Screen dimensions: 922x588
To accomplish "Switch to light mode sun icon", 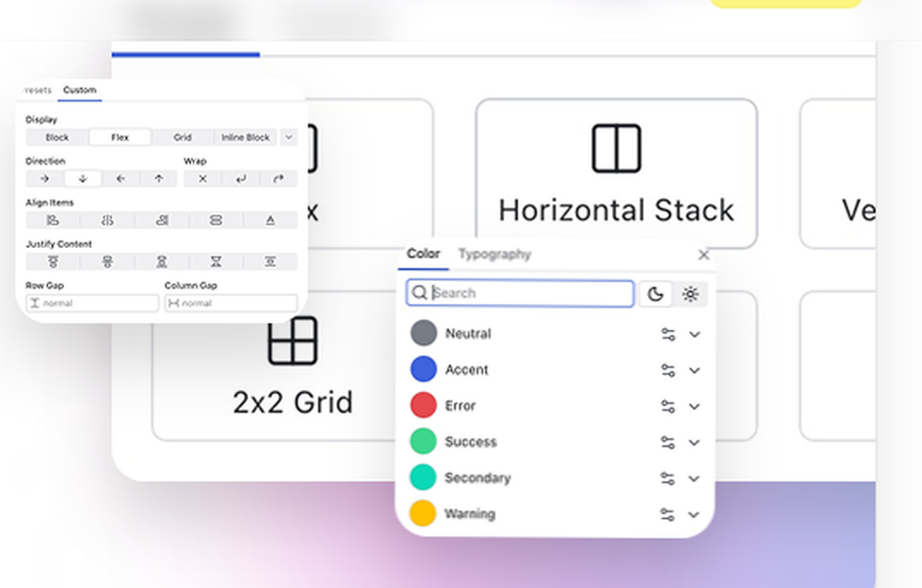I will [x=691, y=293].
